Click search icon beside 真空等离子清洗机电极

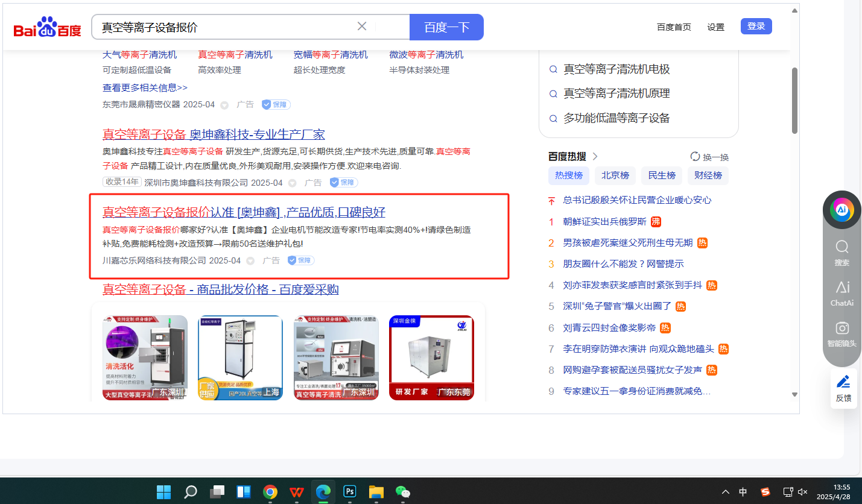553,69
